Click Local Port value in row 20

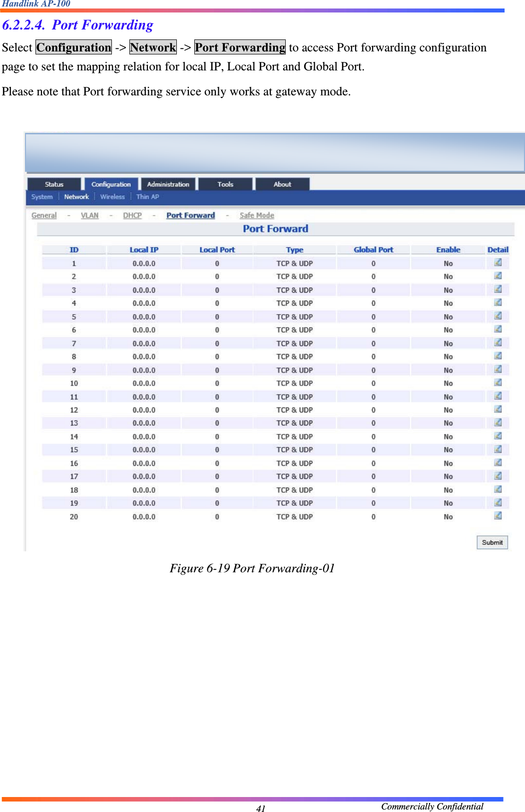pyautogui.click(x=217, y=517)
